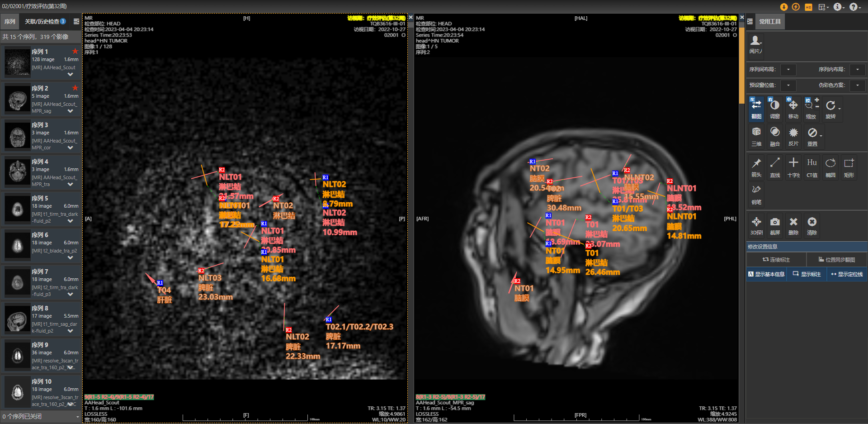This screenshot has height=424, width=868.
Task: Open the 序列间布局 dropdown
Action: [788, 69]
